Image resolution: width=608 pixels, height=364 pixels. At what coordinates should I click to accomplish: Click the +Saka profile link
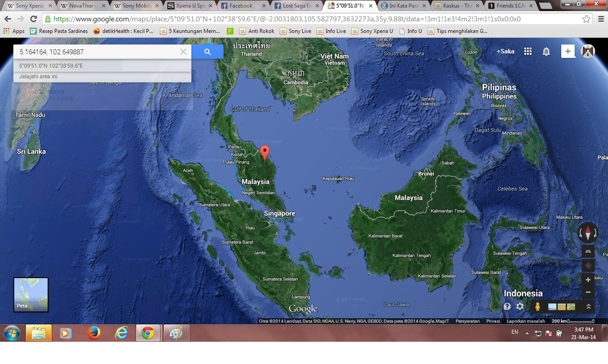tap(506, 51)
